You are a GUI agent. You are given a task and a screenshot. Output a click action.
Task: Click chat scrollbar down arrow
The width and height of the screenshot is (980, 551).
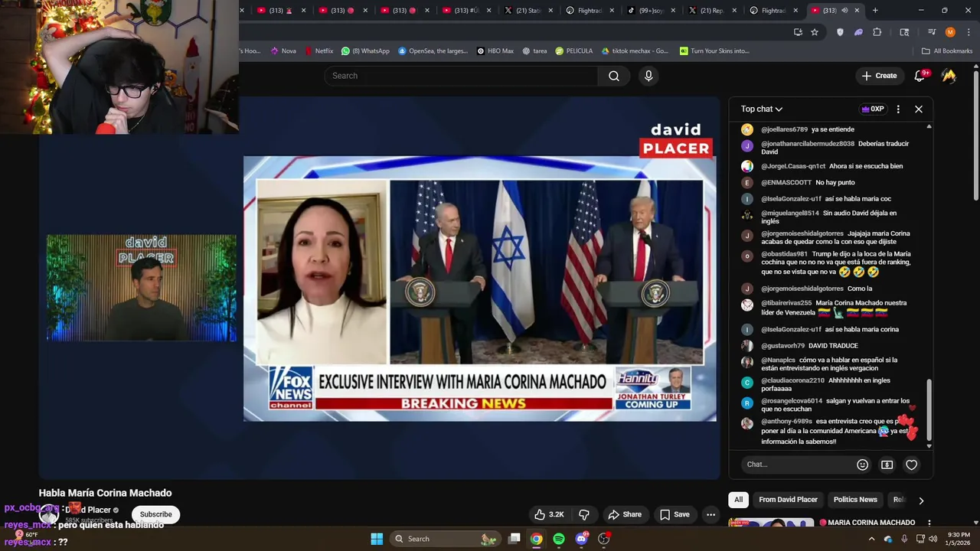[929, 445]
